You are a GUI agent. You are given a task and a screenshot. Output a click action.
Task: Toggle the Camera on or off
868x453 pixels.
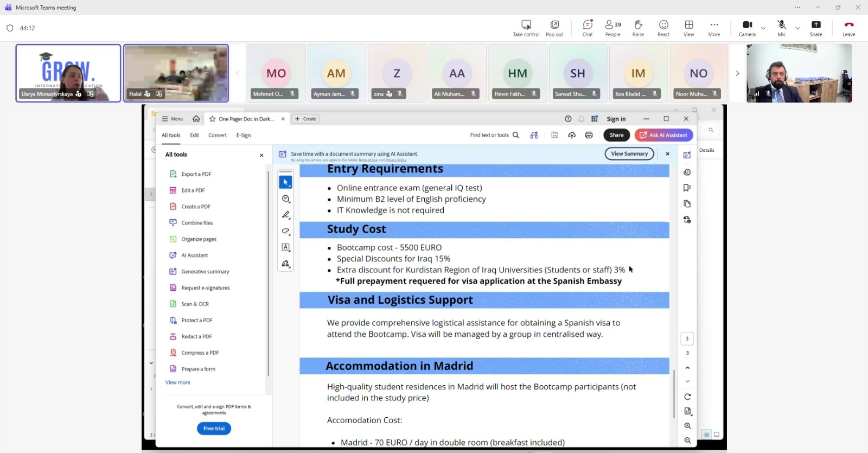747,28
